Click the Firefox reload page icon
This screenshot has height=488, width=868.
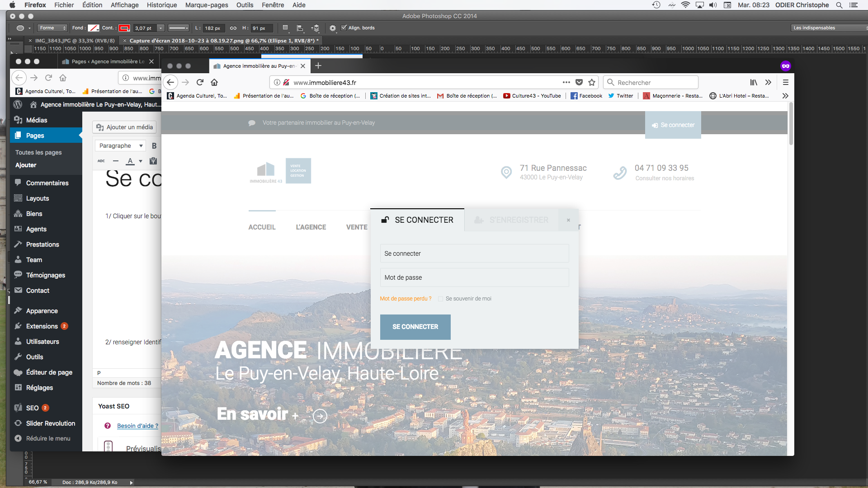[200, 82]
